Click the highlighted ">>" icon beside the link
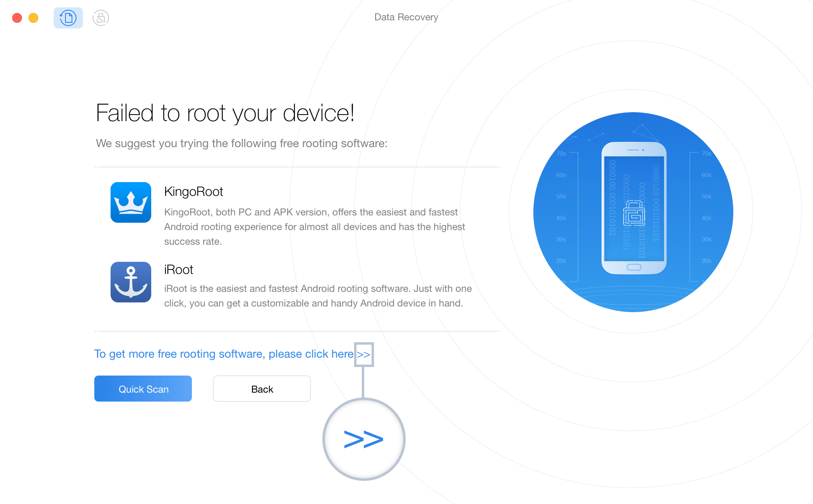 [364, 354]
